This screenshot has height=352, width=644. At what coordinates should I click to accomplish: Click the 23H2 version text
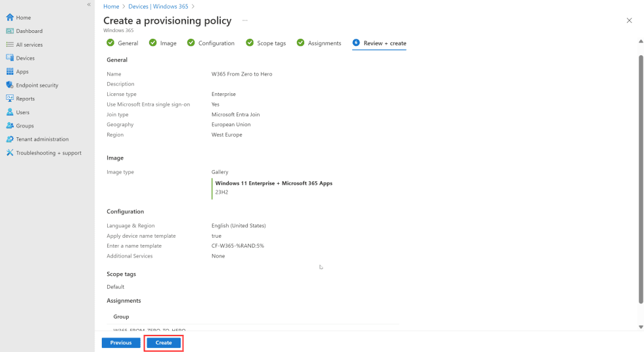(x=222, y=192)
